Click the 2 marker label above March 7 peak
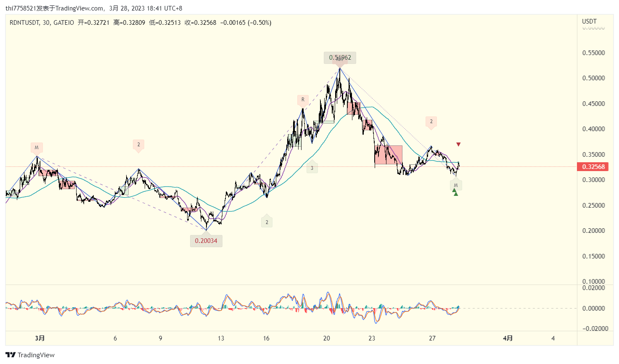619x364 pixels. tap(138, 145)
